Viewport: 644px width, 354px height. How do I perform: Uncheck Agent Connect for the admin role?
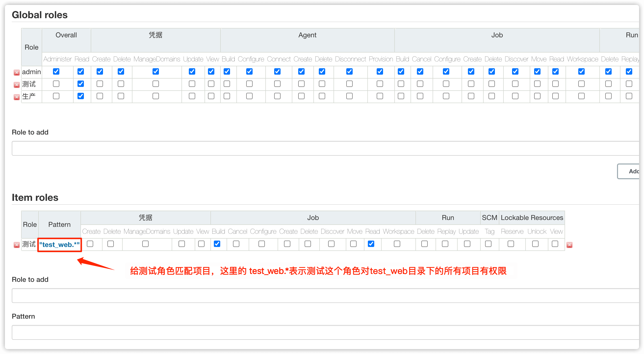point(277,71)
